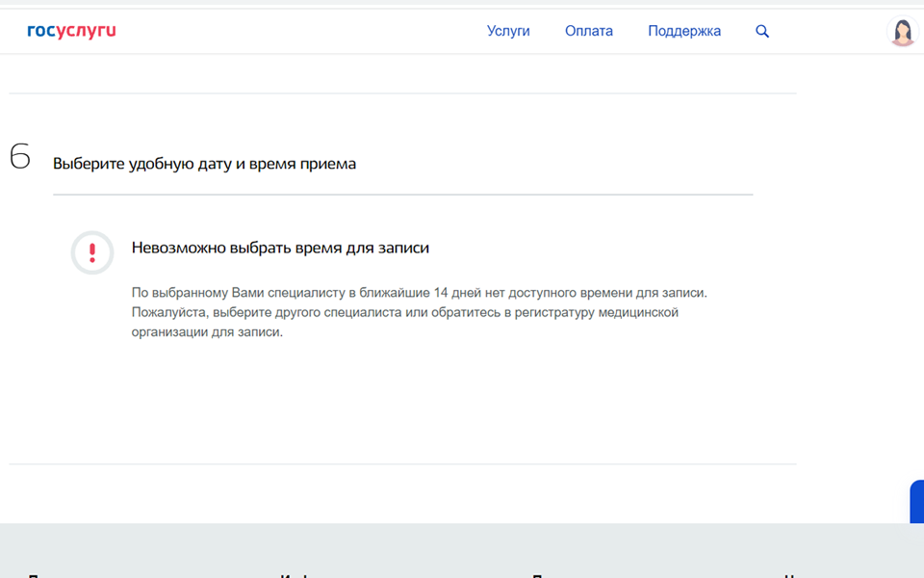
Task: Open the search magnifier icon
Action: point(762,31)
